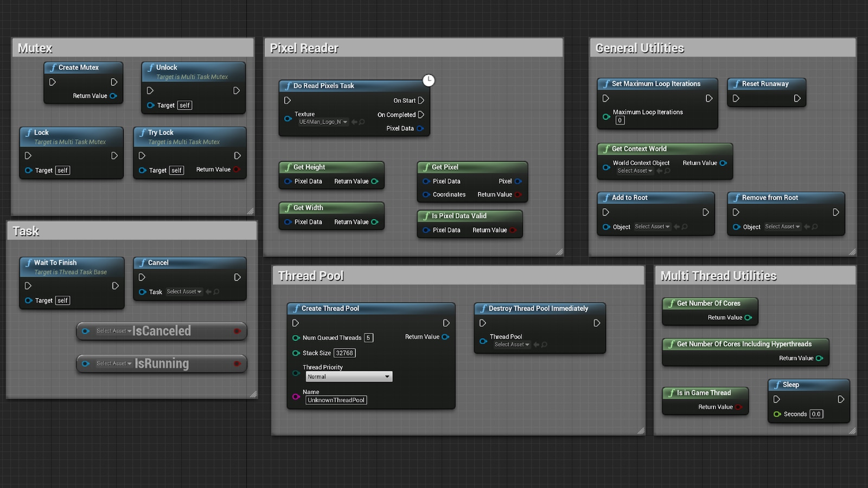Click the f icon on the Sleep node
This screenshot has width=868, height=488.
point(778,384)
